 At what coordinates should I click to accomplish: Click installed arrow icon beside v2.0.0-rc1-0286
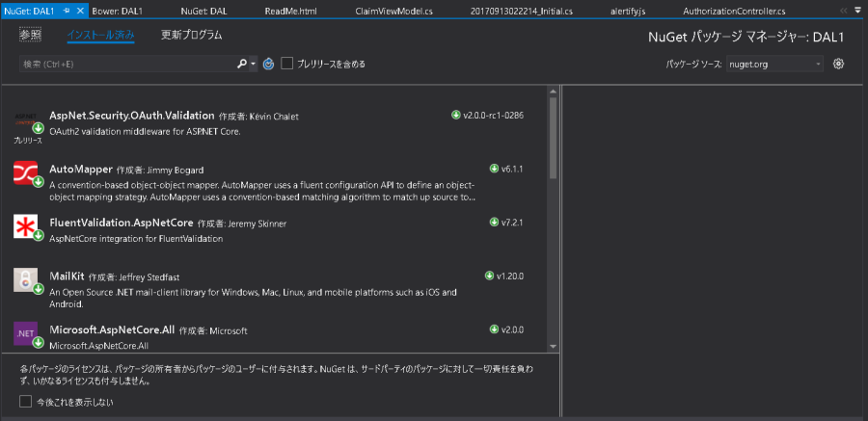[456, 115]
